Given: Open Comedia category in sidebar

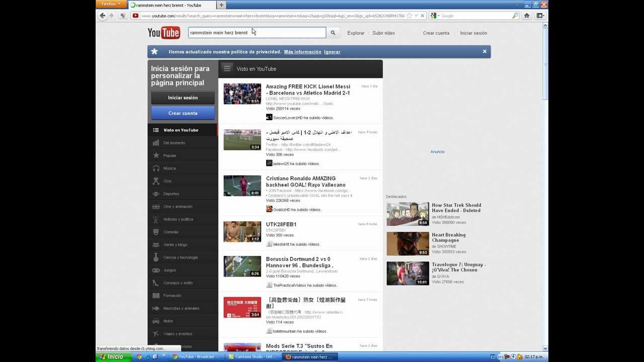Looking at the screenshot, I should coord(183,232).
